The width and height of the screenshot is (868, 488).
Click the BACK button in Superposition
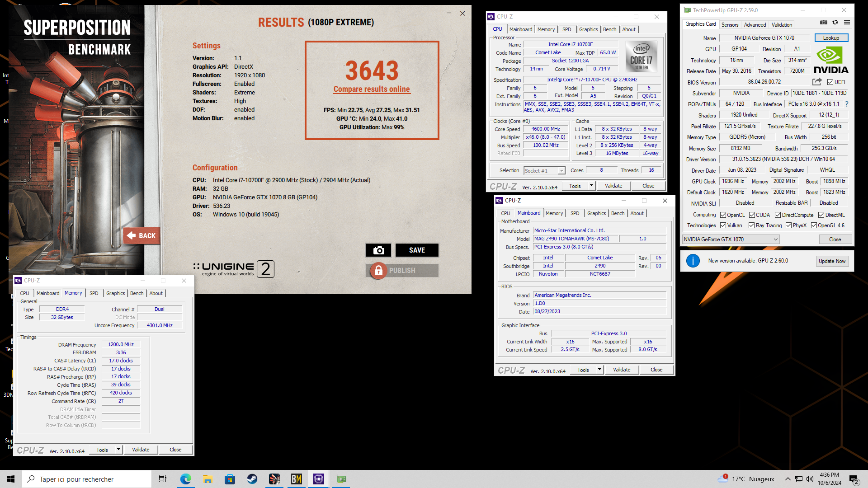(x=142, y=235)
